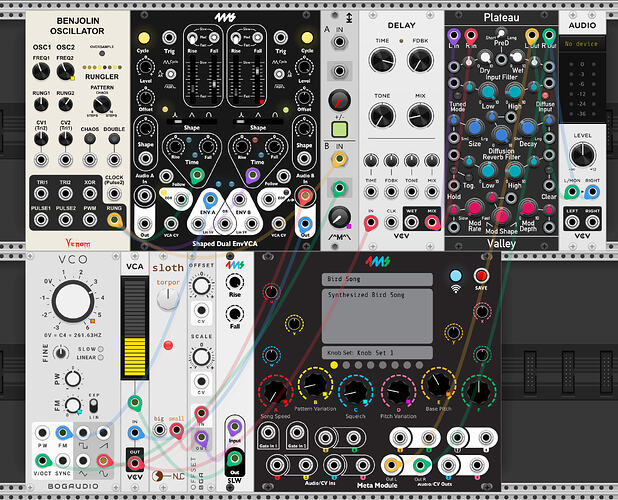Click the WET output jack on DELAY
The height and width of the screenshot is (500, 618).
coord(411,222)
